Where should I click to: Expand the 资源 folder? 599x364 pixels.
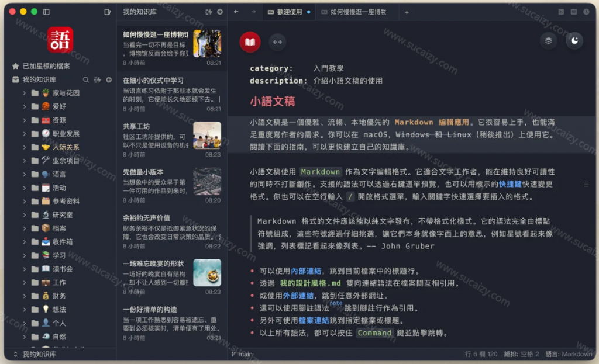coord(25,120)
